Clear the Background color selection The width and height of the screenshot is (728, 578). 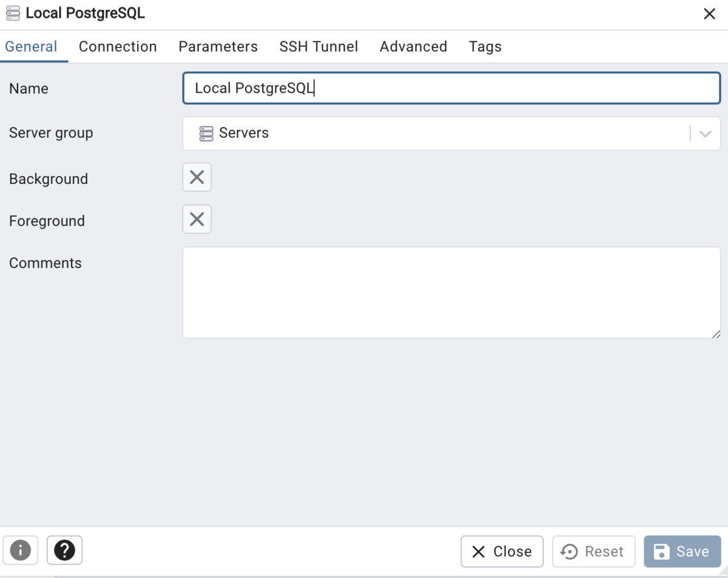197,177
